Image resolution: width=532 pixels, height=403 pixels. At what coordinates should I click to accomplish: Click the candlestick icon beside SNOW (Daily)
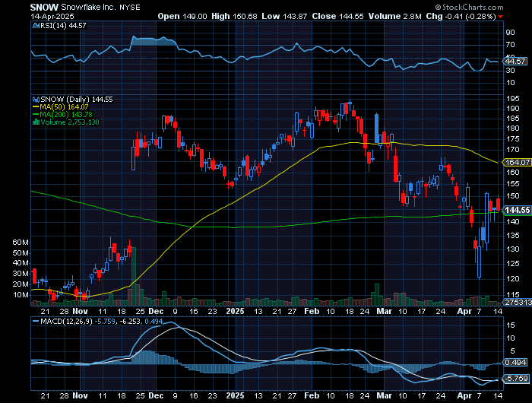(36, 100)
